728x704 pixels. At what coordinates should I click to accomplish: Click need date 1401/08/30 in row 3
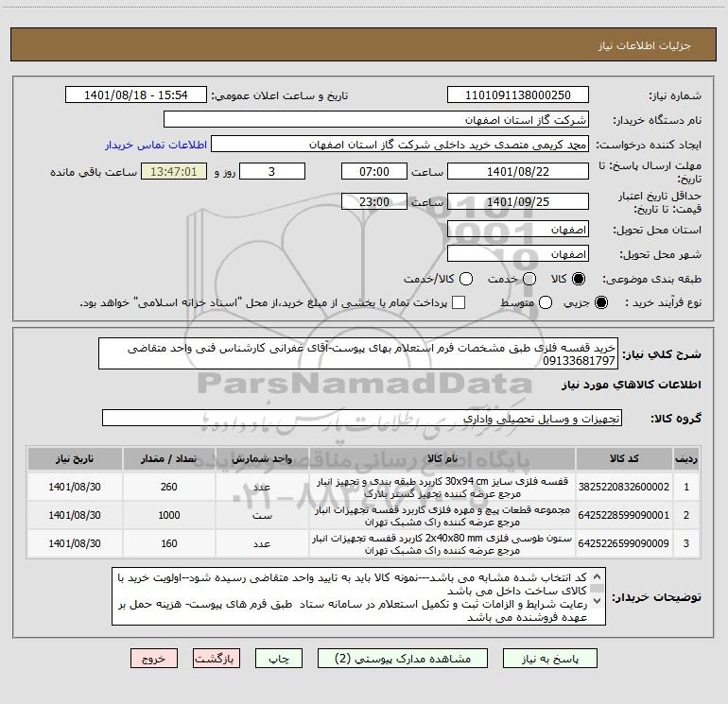click(75, 543)
